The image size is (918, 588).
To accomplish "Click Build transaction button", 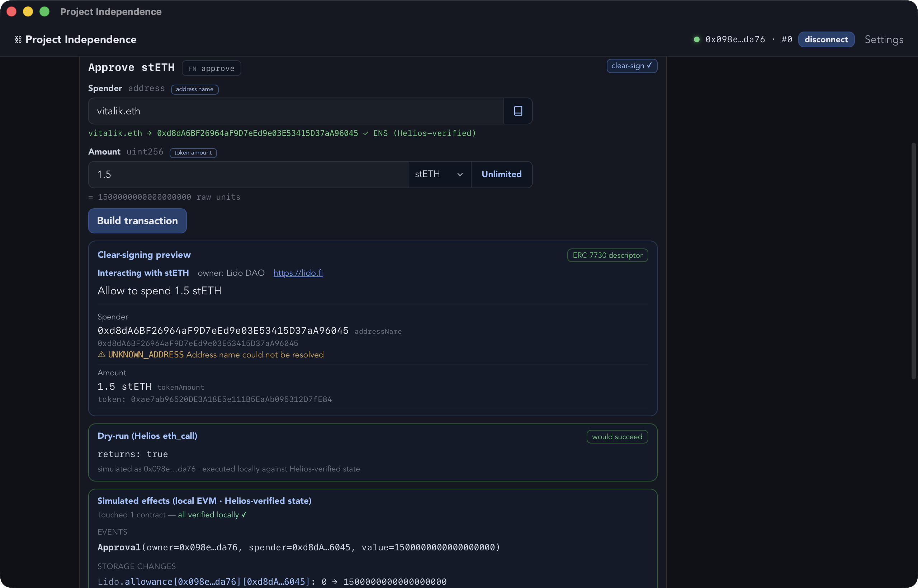I will [x=137, y=221].
